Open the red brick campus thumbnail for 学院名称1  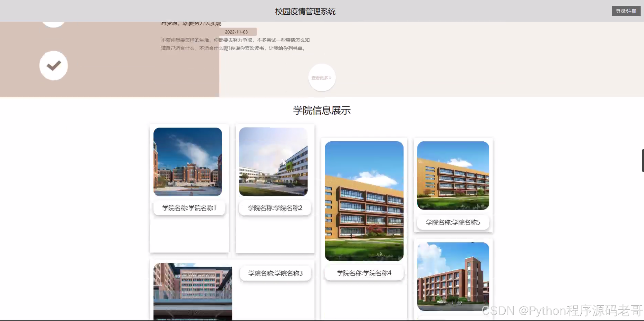pyautogui.click(x=188, y=162)
